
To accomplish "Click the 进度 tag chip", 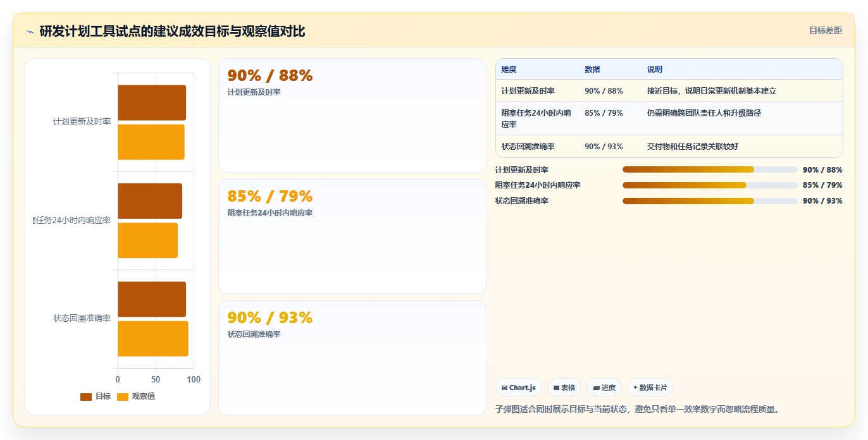I will tap(604, 388).
